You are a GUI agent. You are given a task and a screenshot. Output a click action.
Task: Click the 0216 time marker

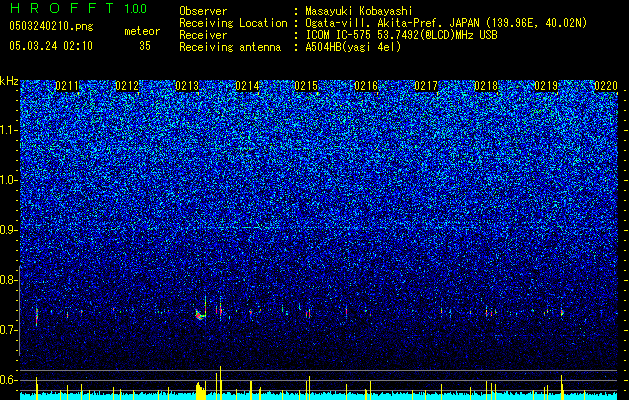tap(366, 86)
